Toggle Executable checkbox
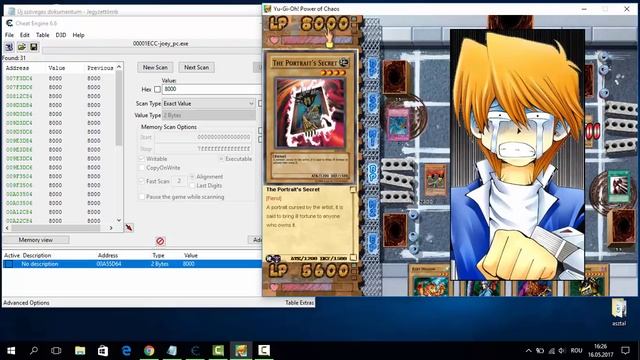Viewport: 640px width, 360px height. (x=221, y=159)
